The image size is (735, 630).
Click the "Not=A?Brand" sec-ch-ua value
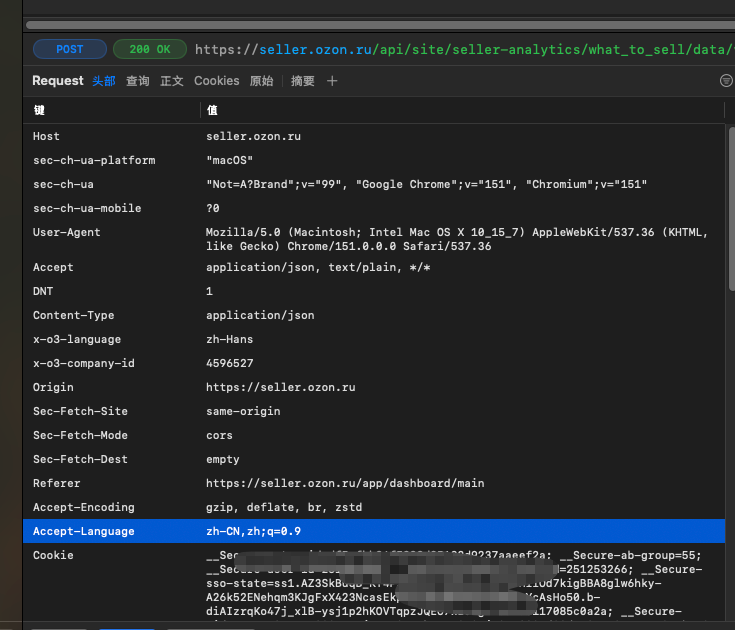(x=427, y=184)
